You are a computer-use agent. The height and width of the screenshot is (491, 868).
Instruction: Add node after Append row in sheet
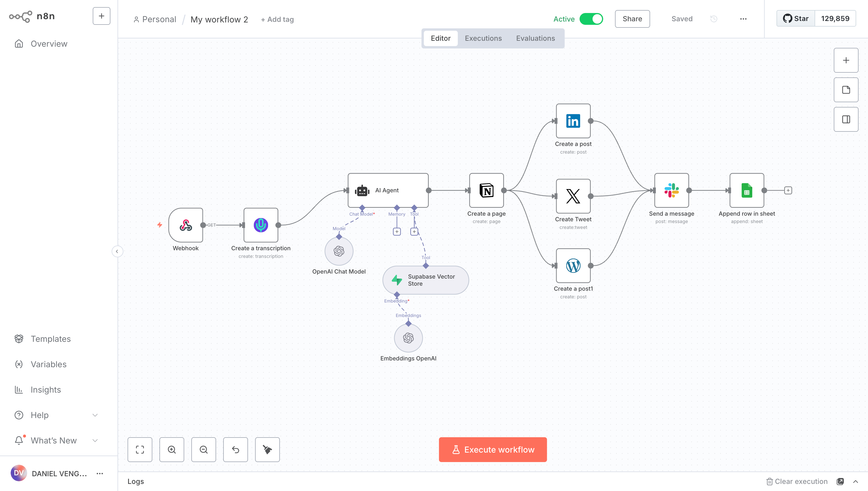(788, 190)
